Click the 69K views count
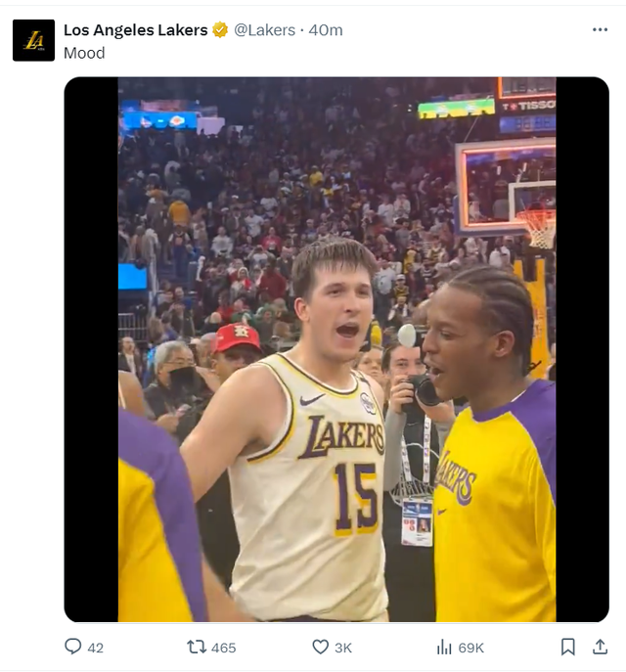626x672 pixels. pos(470,648)
